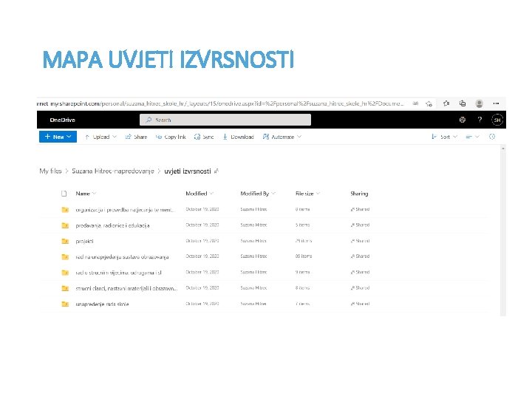Viewport: 532px width, 399px height.
Task: Open the organizacija i provedba folder name
Action: pyautogui.click(x=125, y=210)
